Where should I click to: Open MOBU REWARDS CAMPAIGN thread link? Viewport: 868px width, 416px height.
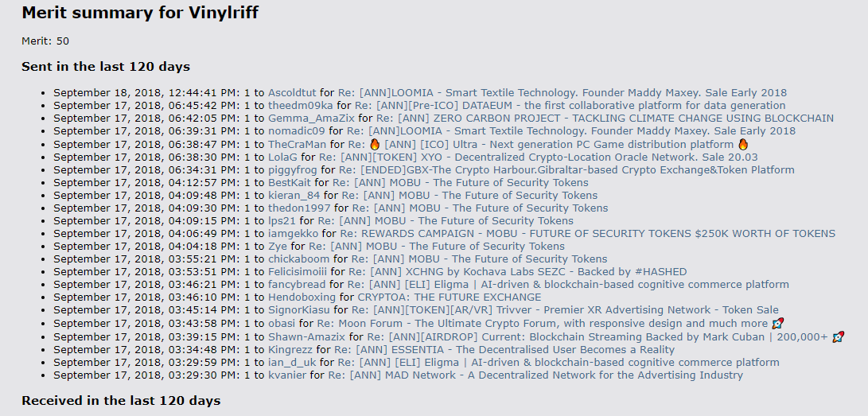(588, 233)
